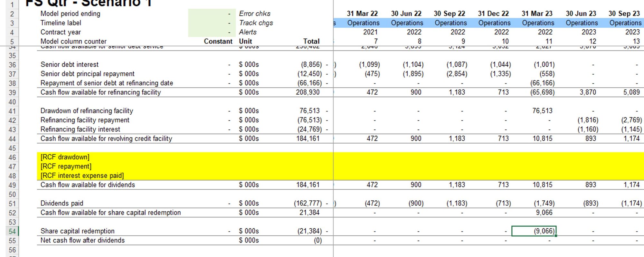
Task: Select 'Refinancing facility interest' label
Action: click(80, 129)
